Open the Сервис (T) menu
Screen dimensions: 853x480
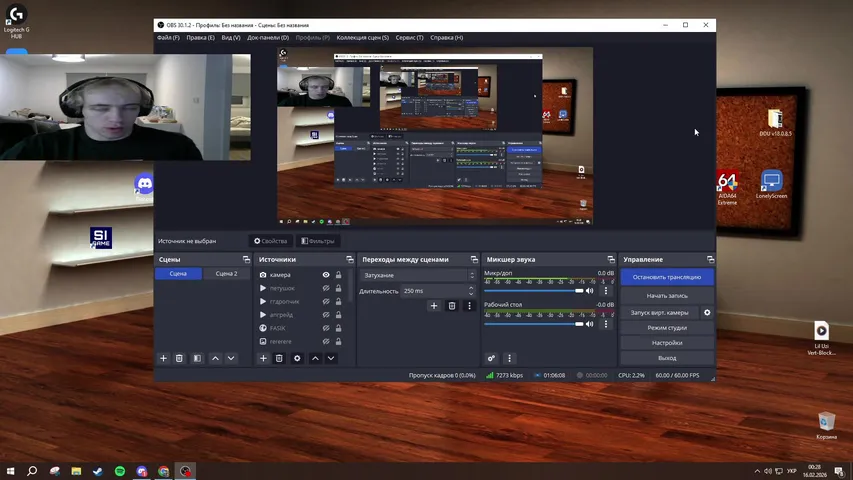point(409,38)
